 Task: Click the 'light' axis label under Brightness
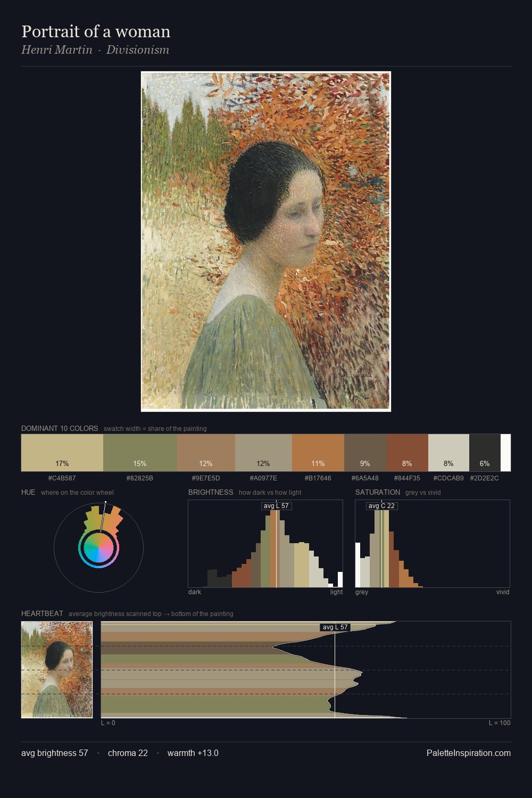point(337,592)
